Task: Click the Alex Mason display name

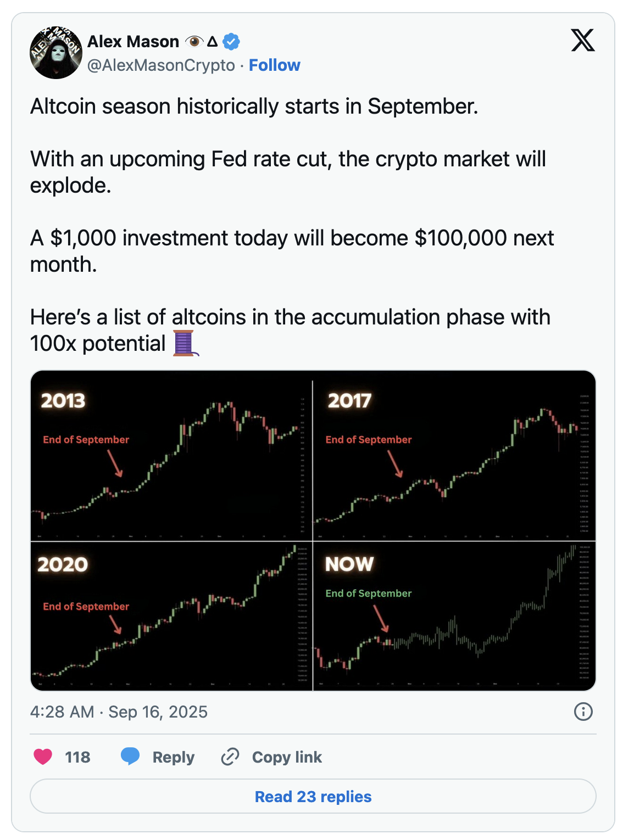Action: coord(133,42)
